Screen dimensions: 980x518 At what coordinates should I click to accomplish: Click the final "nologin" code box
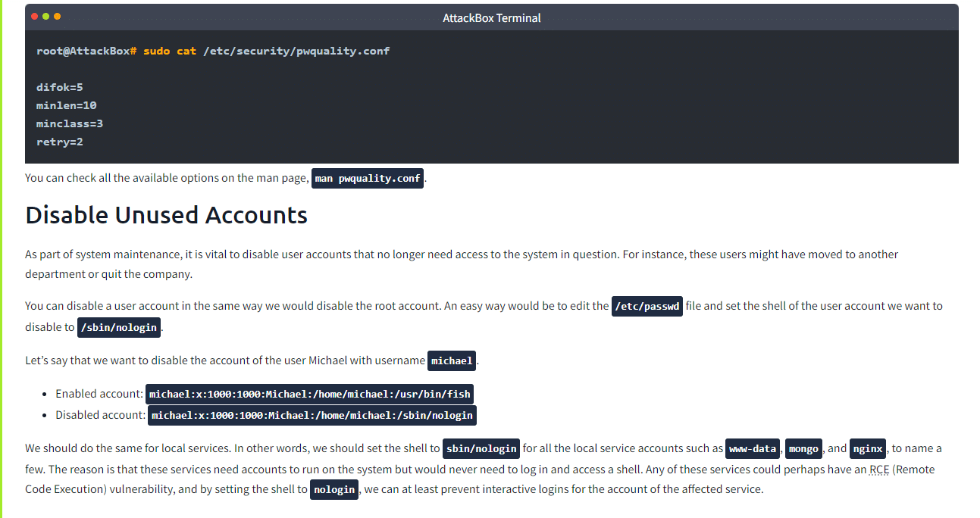[x=333, y=489]
